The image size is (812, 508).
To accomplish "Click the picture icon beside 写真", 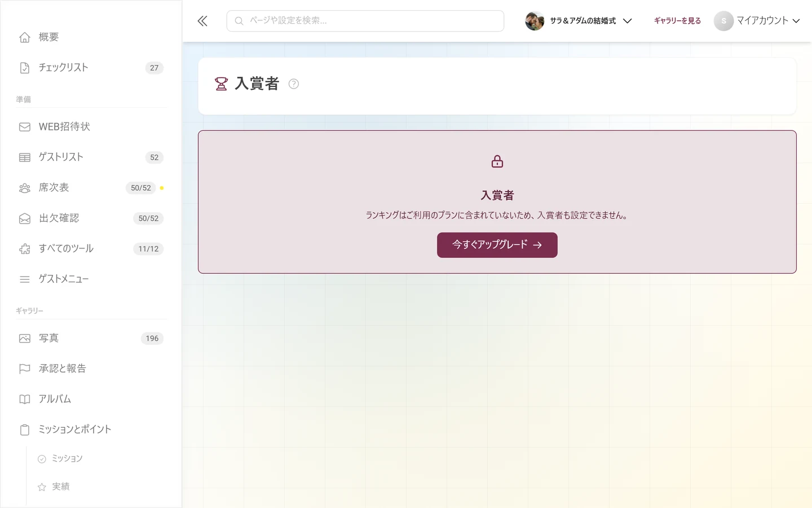I will point(25,339).
